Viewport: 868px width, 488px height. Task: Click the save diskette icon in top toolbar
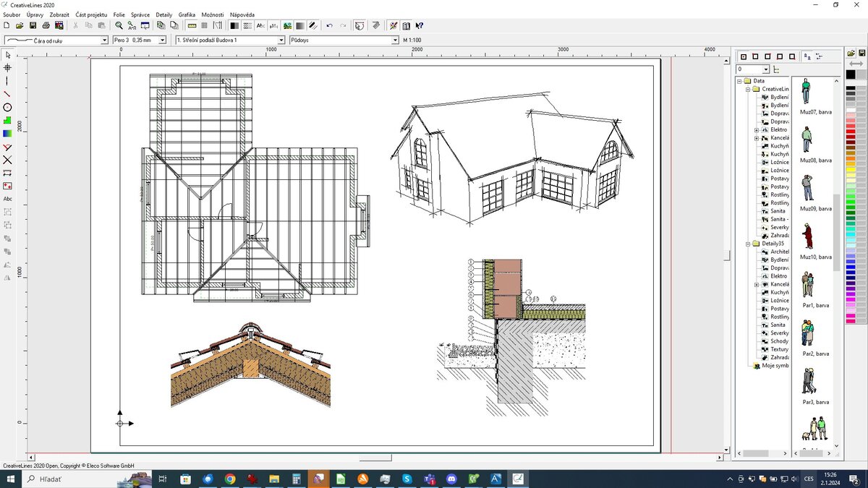[x=33, y=25]
